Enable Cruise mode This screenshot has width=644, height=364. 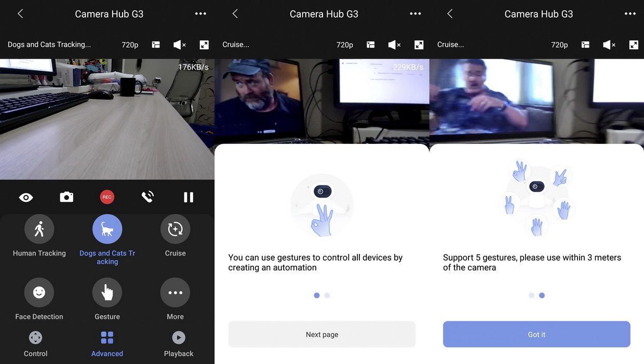point(175,229)
